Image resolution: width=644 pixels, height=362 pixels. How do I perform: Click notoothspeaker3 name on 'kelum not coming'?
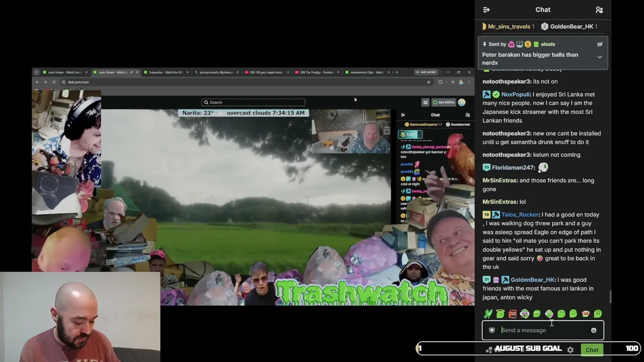pos(506,155)
